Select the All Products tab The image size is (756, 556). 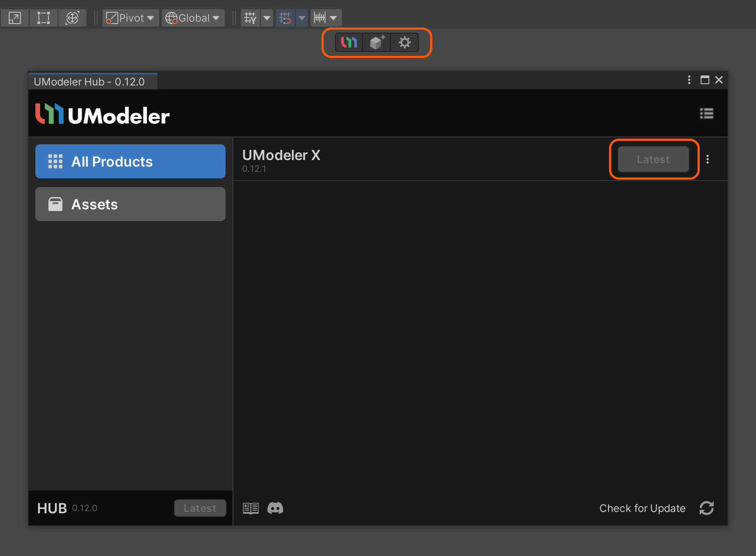point(130,161)
